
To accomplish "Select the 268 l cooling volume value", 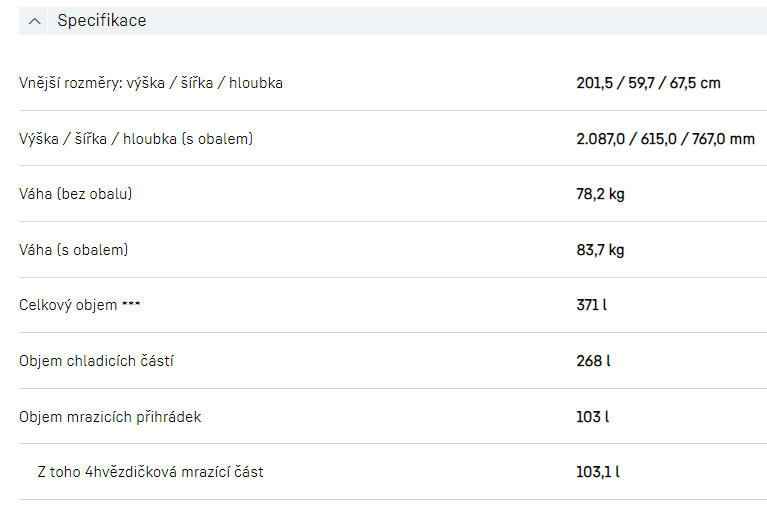I will coord(593,361).
